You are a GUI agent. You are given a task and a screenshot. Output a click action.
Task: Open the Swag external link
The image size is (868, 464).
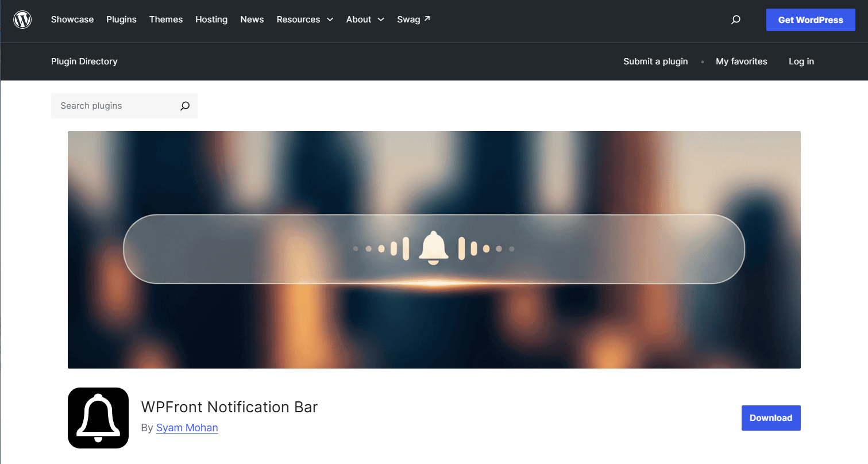point(414,20)
